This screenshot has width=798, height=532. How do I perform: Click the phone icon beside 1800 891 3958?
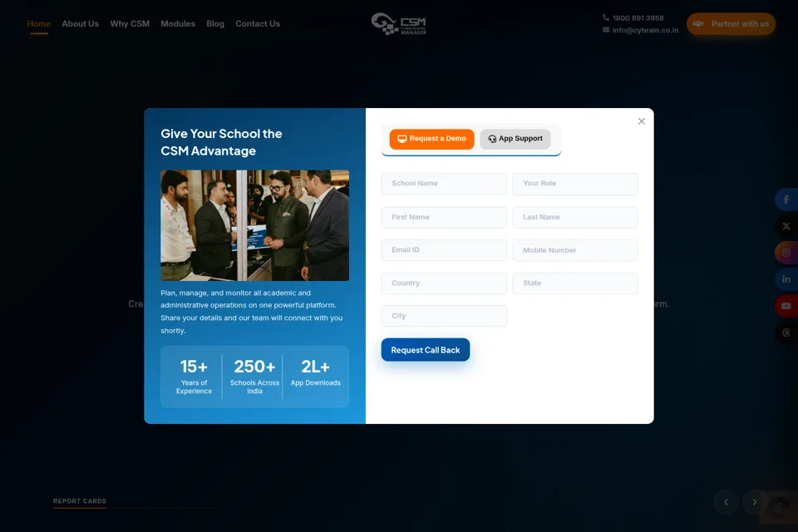(606, 17)
